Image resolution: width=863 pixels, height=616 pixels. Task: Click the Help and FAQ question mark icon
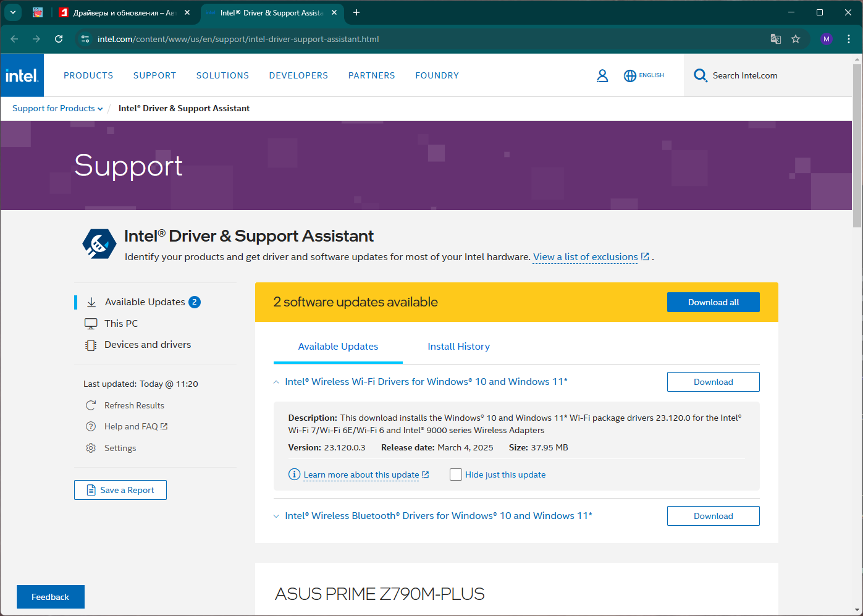click(91, 426)
